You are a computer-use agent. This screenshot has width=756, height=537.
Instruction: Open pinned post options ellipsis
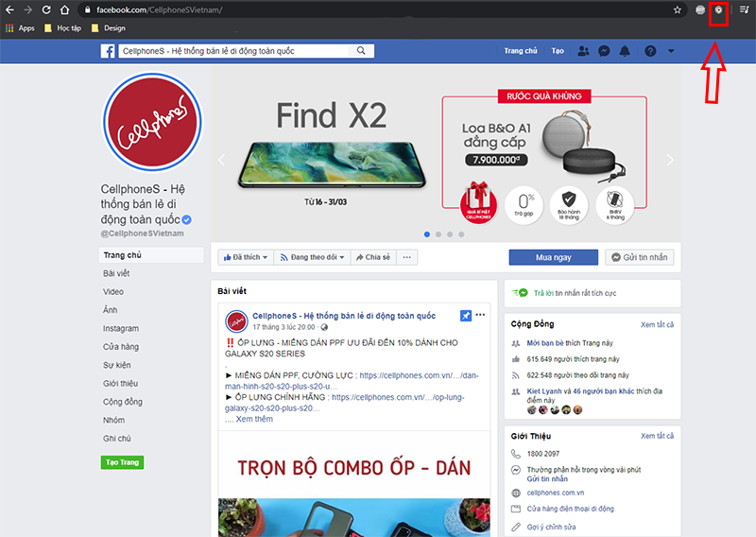coord(480,315)
